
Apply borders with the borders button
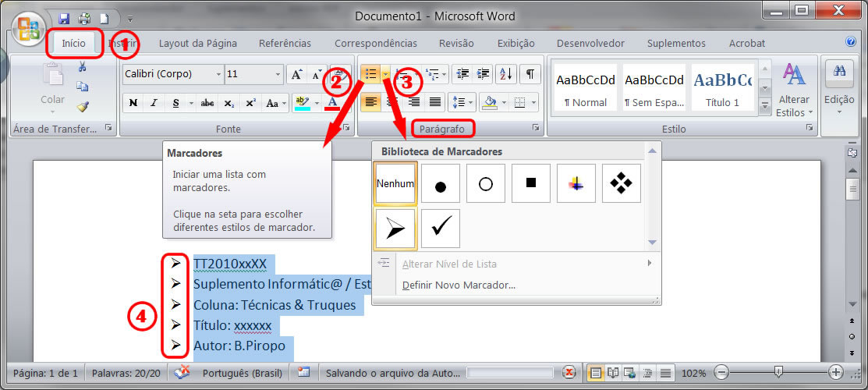click(520, 102)
